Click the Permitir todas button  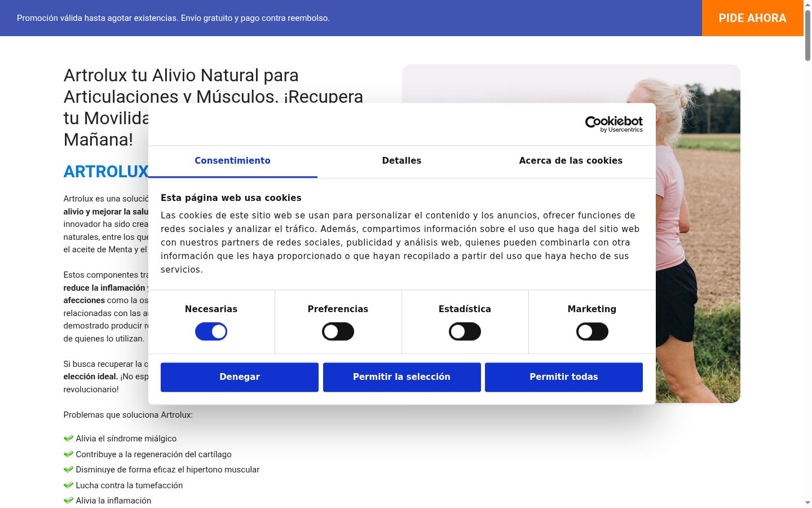point(564,377)
